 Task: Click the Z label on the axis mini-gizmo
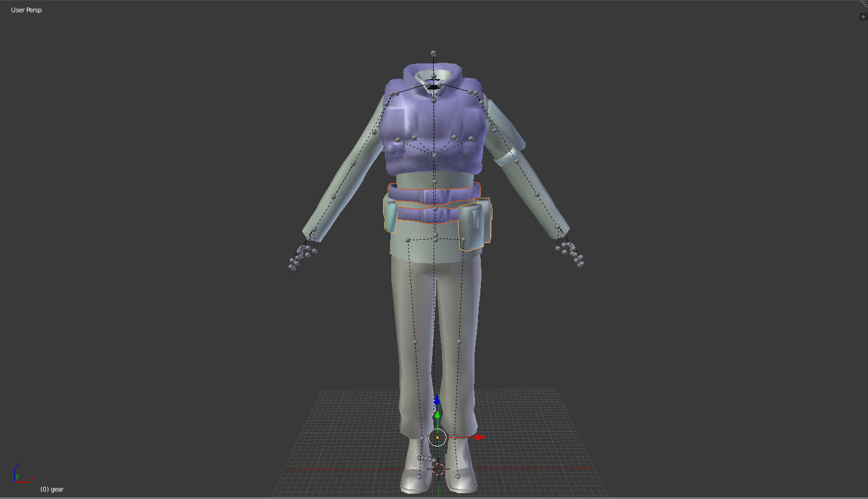17,465
